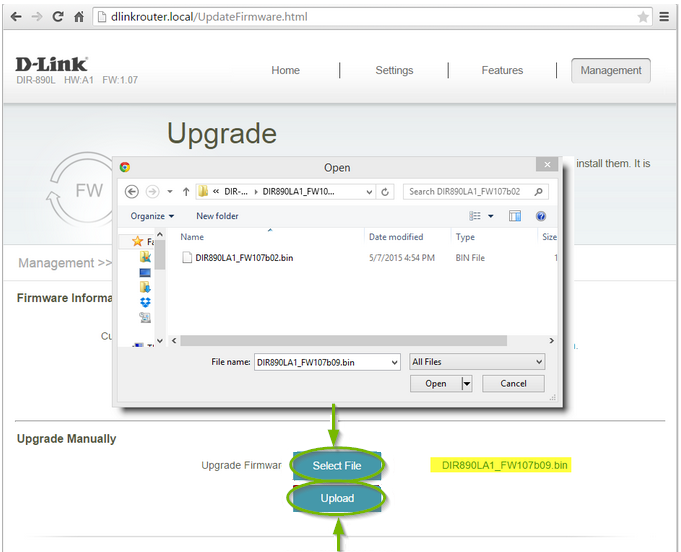Click the forward arrow in Open dialog
The width and height of the screenshot is (681, 552).
pyautogui.click(x=152, y=192)
